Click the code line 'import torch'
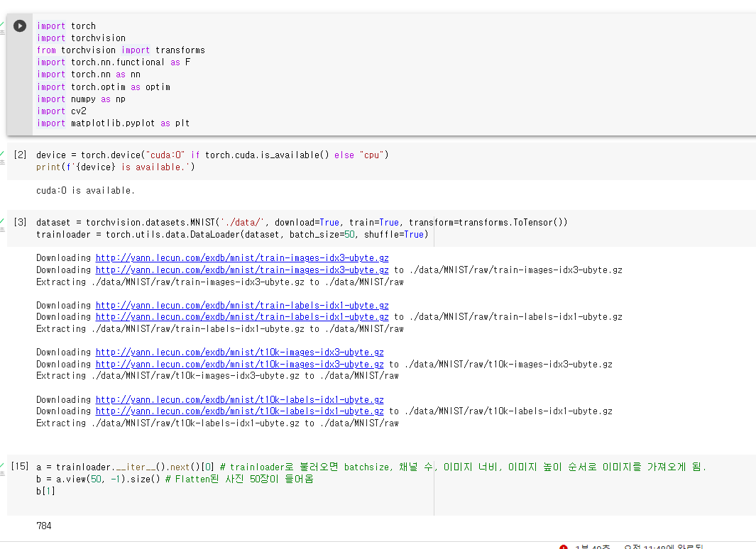Viewport: 756px width, 549px height. pos(67,26)
